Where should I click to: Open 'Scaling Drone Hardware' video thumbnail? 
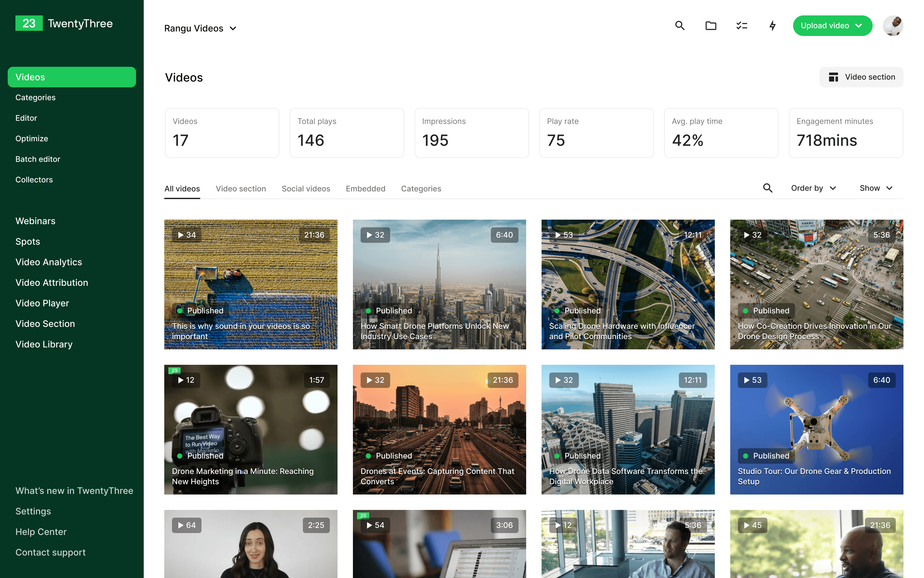click(628, 285)
